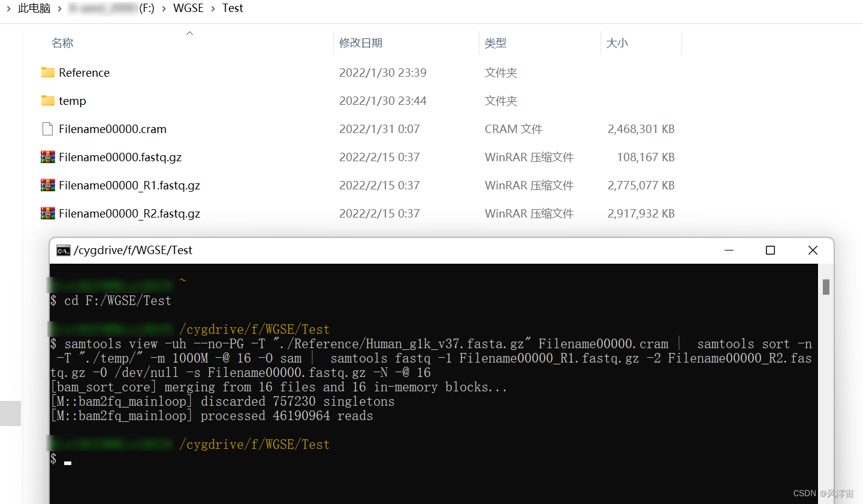Open the temp folder icon
This screenshot has width=863, height=504.
[47, 101]
